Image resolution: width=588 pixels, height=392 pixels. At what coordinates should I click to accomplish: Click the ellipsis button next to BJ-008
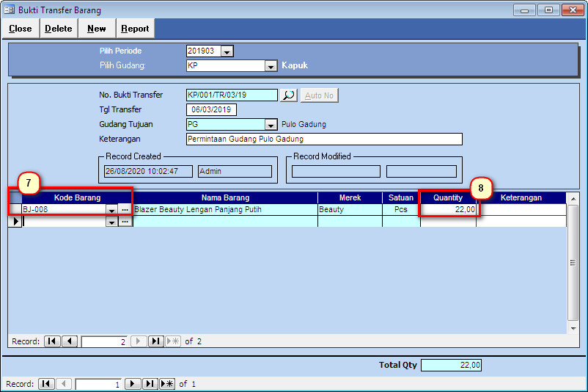125,210
